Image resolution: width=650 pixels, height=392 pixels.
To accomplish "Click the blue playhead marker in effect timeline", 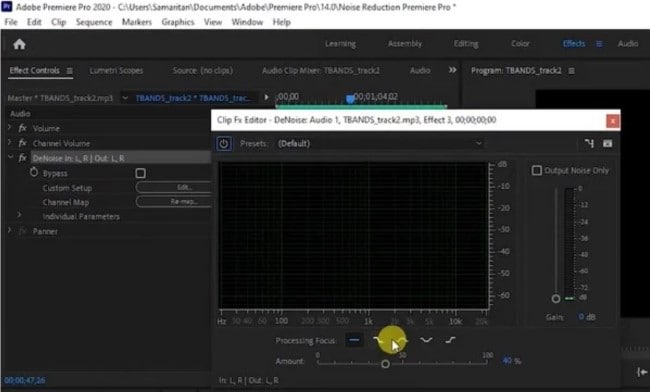I will 350,99.
